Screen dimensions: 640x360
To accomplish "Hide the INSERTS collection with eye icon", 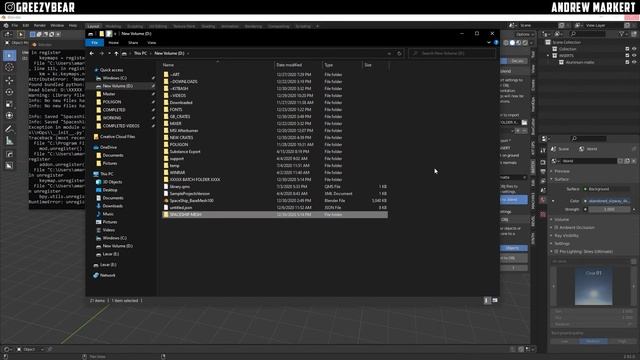I will (x=634, y=56).
